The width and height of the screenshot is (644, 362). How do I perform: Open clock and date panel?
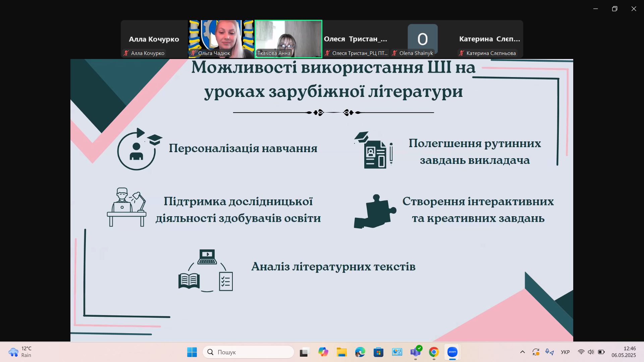(x=623, y=352)
